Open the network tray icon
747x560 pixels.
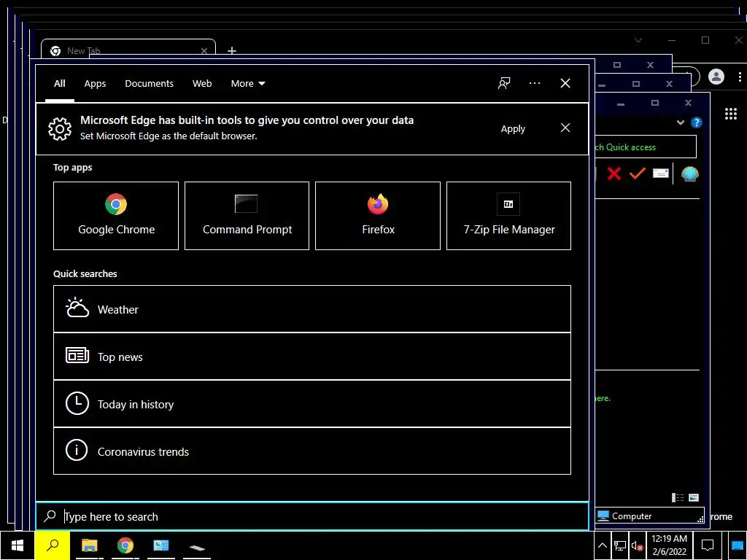(x=620, y=545)
